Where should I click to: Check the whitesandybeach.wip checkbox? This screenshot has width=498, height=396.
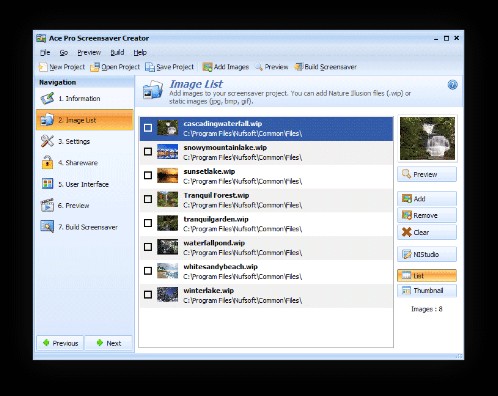pos(148,271)
